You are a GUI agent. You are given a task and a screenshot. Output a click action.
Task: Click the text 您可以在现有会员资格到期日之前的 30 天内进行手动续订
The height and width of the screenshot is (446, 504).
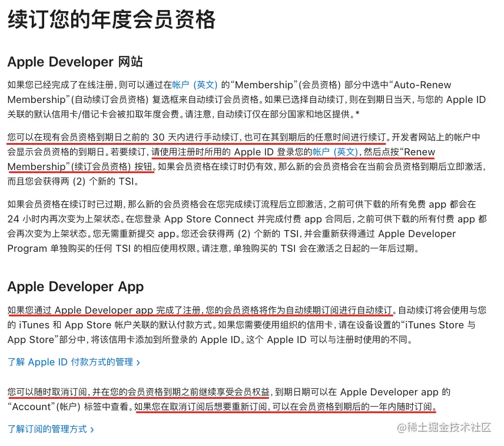pyautogui.click(x=123, y=137)
